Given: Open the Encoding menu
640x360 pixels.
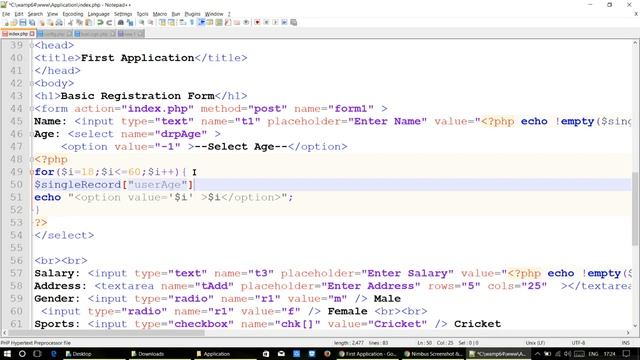Looking at the screenshot, I should tap(73, 14).
